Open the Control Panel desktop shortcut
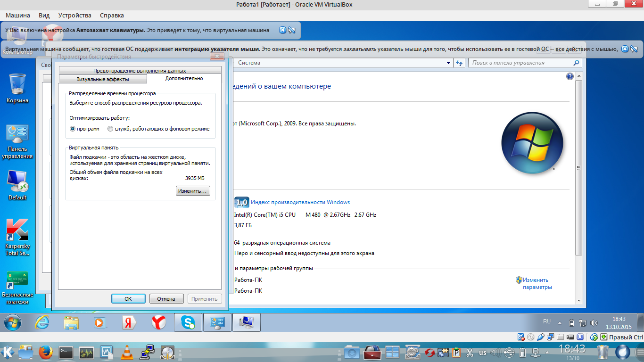The width and height of the screenshot is (644, 362). pos(17,142)
